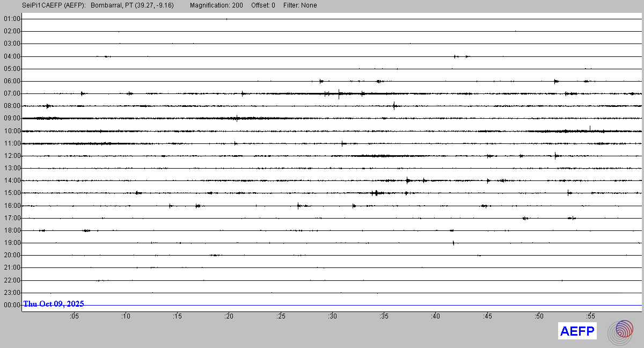Select the 10:00 hour trace label
This screenshot has height=348, width=644.
(x=11, y=131)
